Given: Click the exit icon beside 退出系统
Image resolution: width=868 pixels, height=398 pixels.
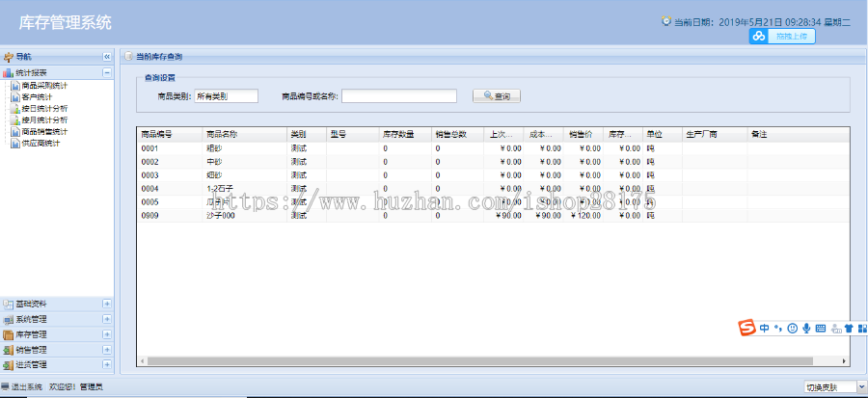Looking at the screenshot, I should 6,387.
